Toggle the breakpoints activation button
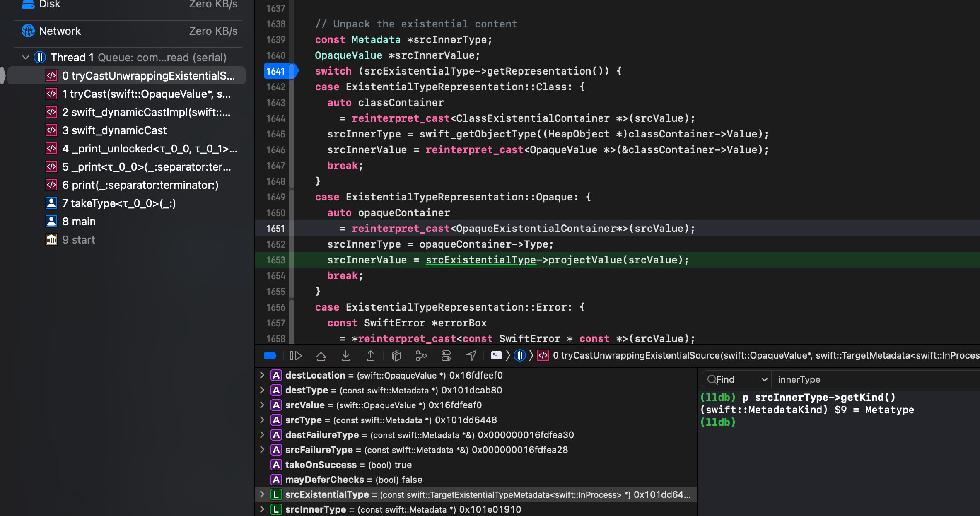The width and height of the screenshot is (980, 516). point(270,356)
